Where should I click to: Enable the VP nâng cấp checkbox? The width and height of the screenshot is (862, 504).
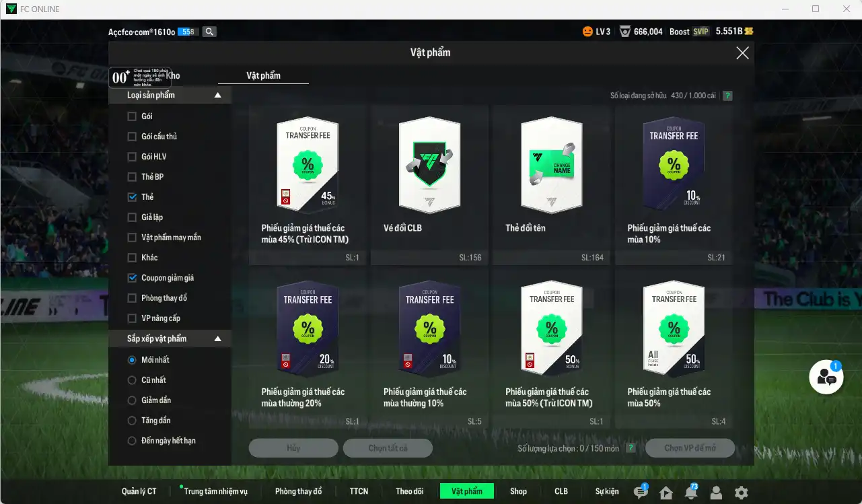point(132,318)
